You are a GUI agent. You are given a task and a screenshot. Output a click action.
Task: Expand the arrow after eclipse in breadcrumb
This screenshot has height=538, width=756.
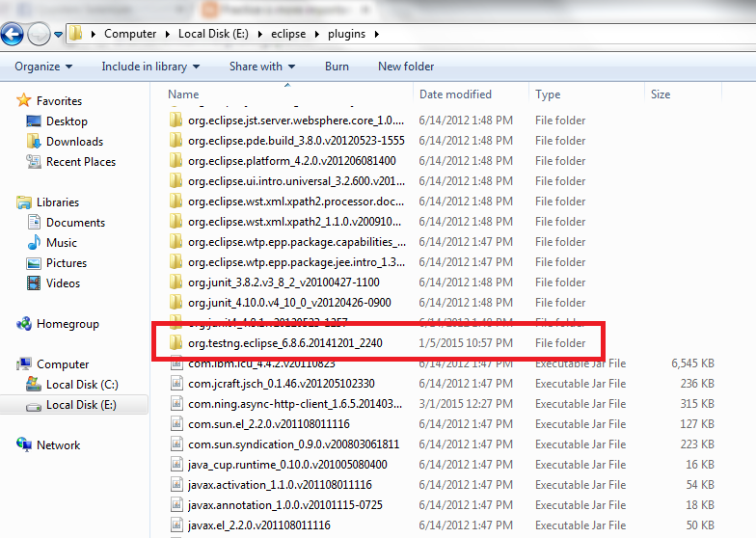[x=316, y=34]
